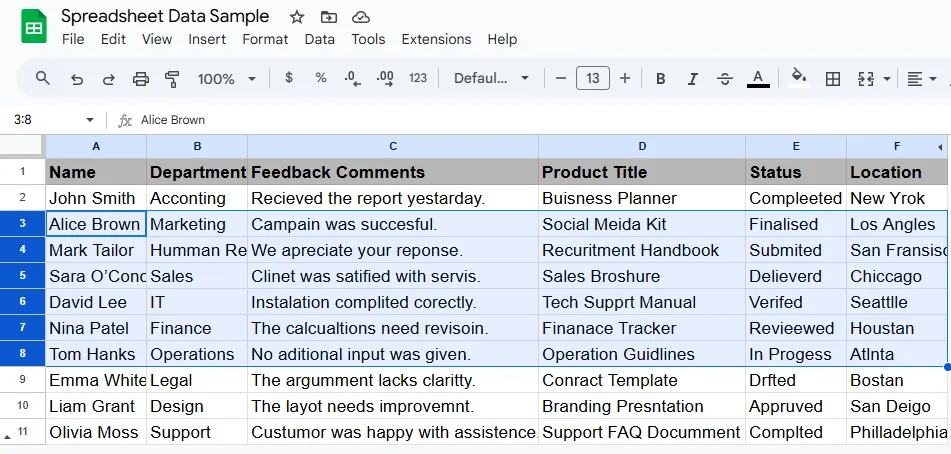Format as currency with dollar icon

289,78
